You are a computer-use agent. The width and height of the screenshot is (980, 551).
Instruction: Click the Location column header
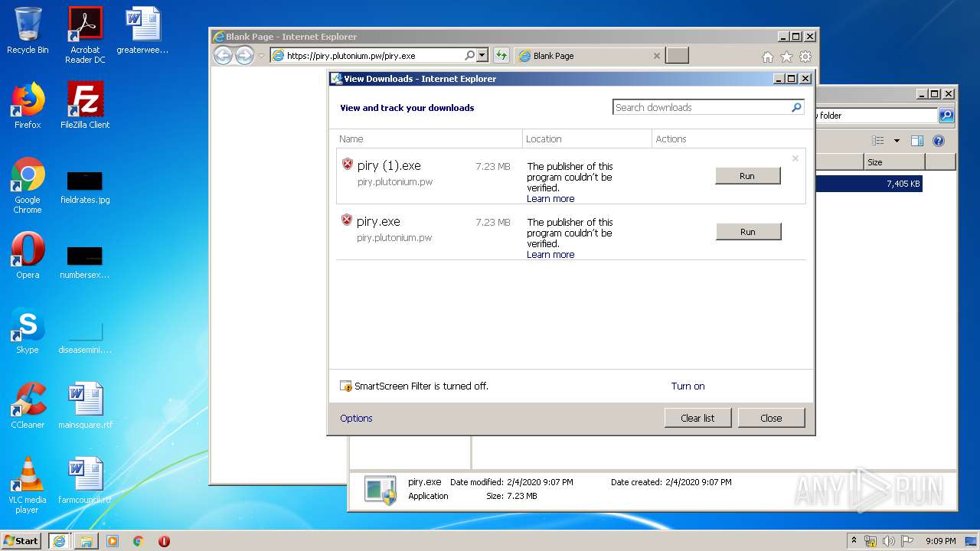[x=587, y=139]
